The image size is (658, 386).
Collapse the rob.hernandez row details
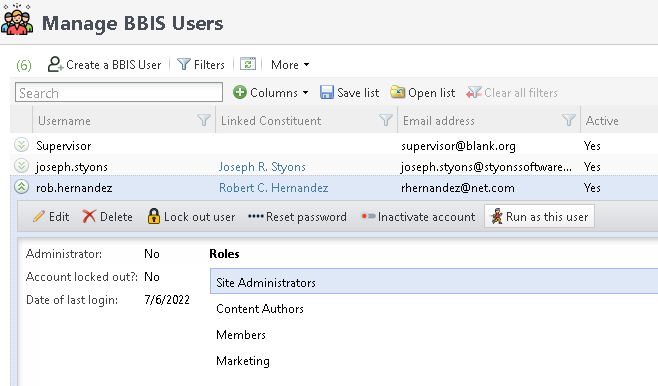21,187
